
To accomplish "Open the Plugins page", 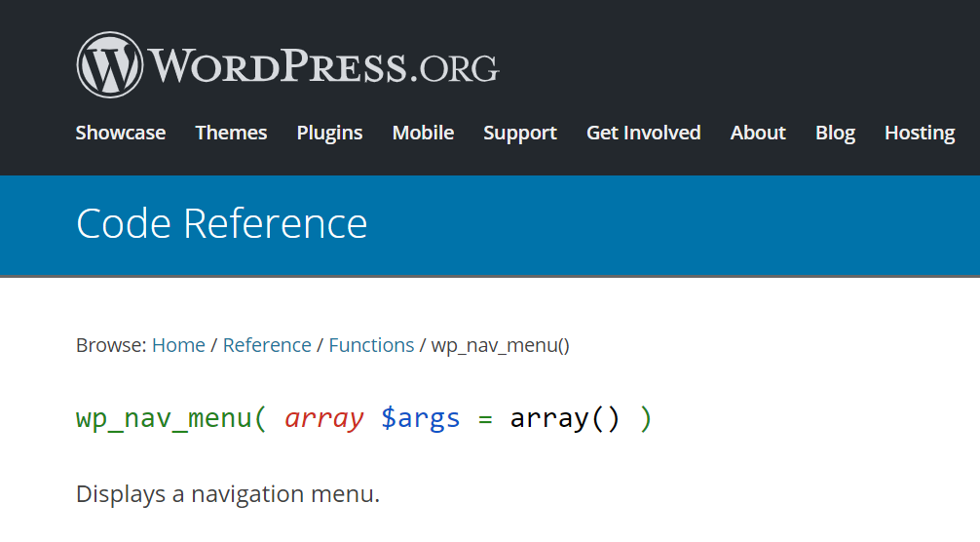I will [x=329, y=133].
